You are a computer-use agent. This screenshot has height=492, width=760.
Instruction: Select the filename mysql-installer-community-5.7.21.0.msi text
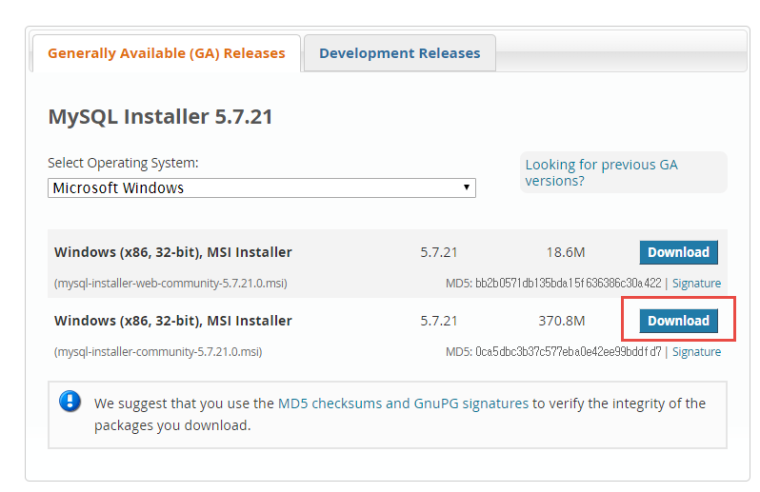click(x=158, y=352)
